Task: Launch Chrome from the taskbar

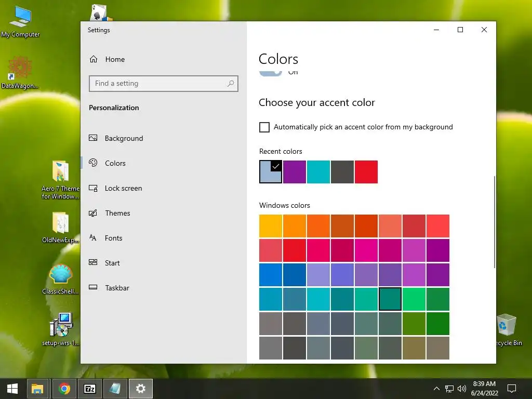Action: 64,389
